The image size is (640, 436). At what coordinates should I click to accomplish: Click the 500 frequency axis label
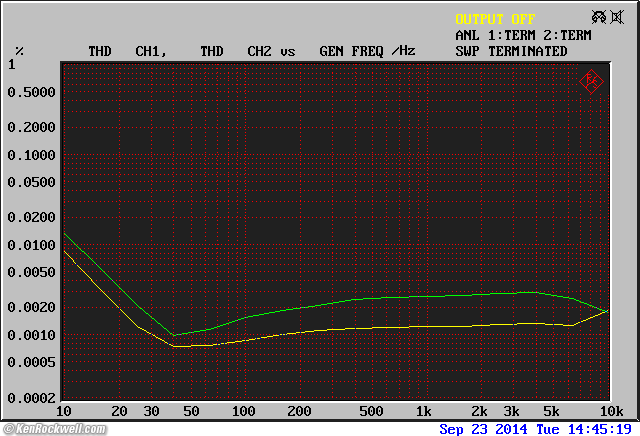(x=371, y=411)
